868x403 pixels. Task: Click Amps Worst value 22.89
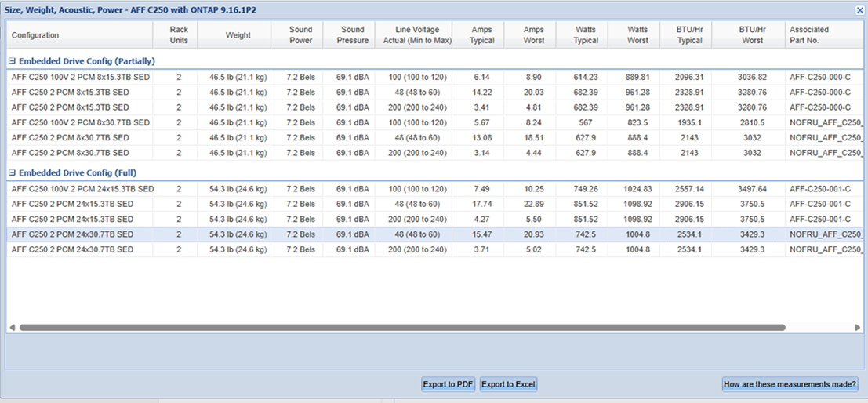coord(534,205)
